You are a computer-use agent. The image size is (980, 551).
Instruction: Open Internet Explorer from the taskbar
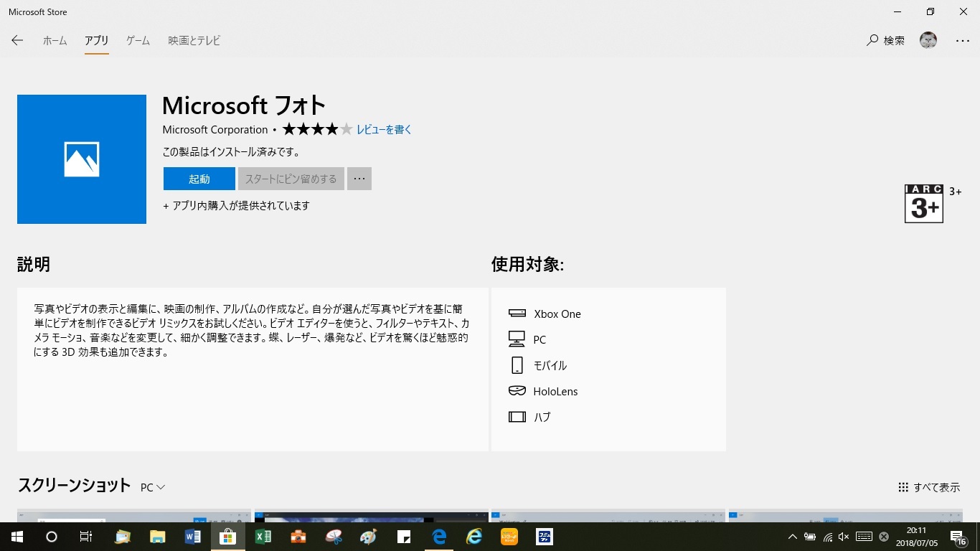tap(474, 537)
